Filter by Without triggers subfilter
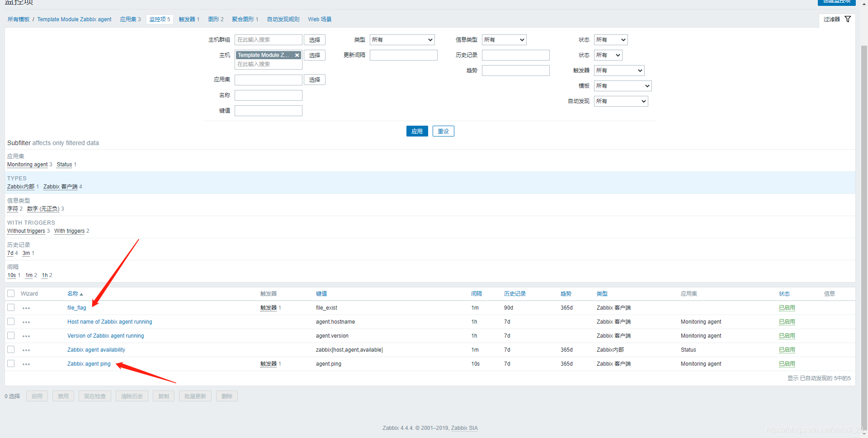The image size is (868, 438). click(x=26, y=231)
